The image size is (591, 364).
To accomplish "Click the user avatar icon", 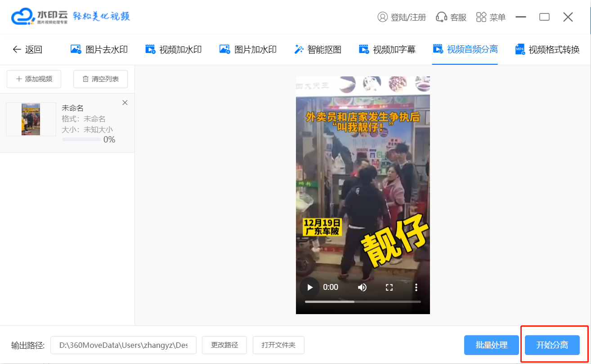I will (383, 17).
